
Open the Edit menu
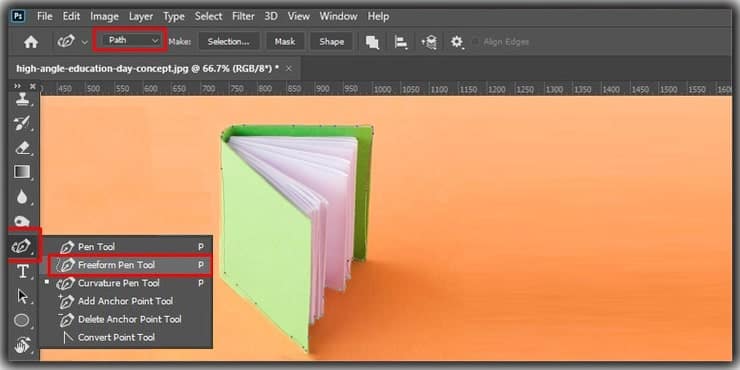pyautogui.click(x=71, y=17)
